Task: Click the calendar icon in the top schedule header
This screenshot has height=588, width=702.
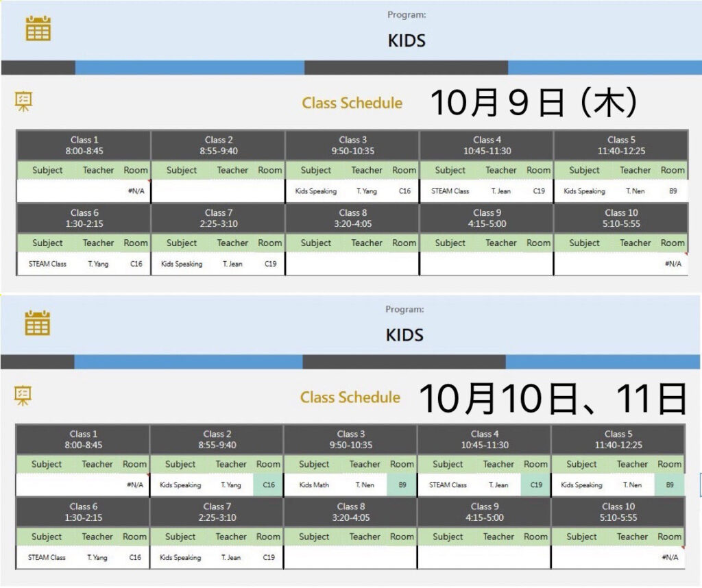Action: [x=38, y=29]
